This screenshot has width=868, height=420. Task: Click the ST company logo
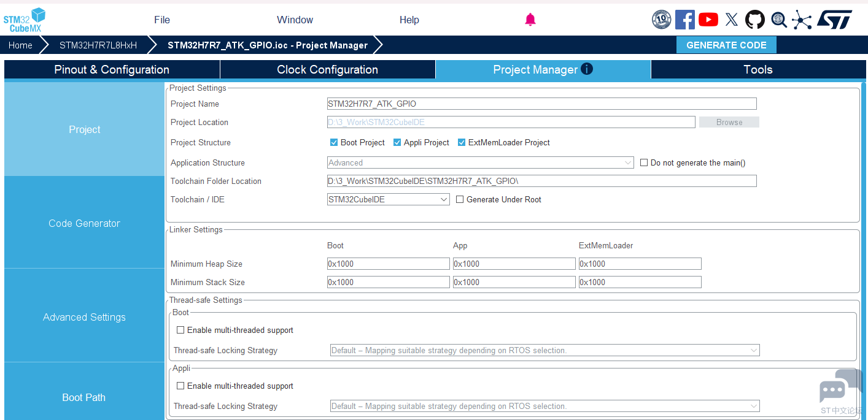(834, 20)
